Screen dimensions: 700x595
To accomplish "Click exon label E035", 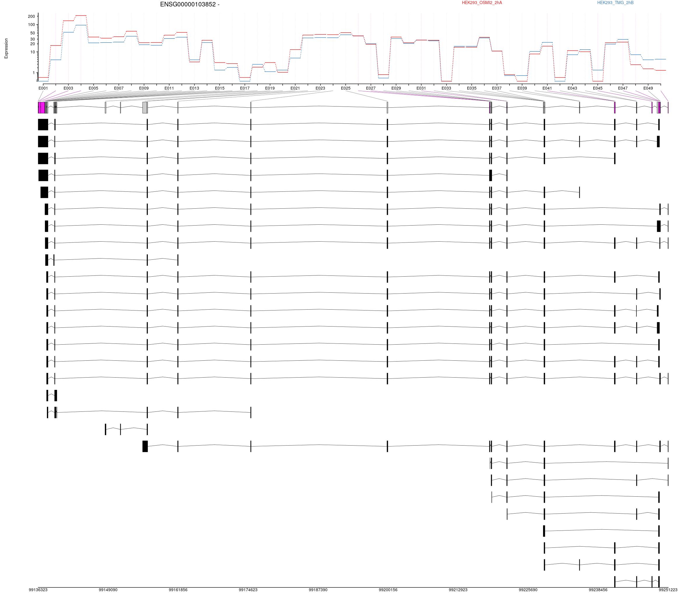I will [x=472, y=88].
